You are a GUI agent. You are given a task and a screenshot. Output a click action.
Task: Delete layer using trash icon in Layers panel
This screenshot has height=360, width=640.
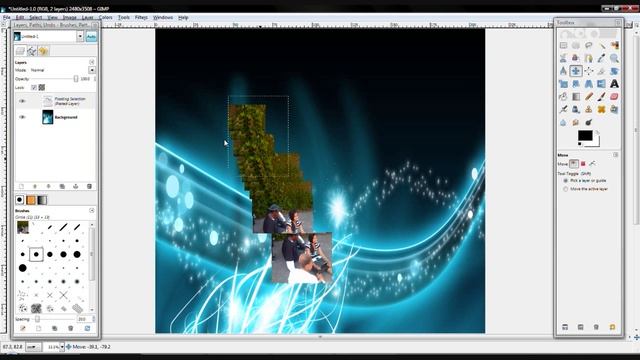89,187
